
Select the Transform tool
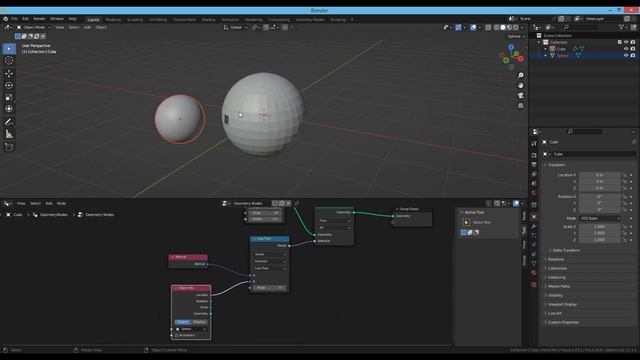pyautogui.click(x=9, y=109)
